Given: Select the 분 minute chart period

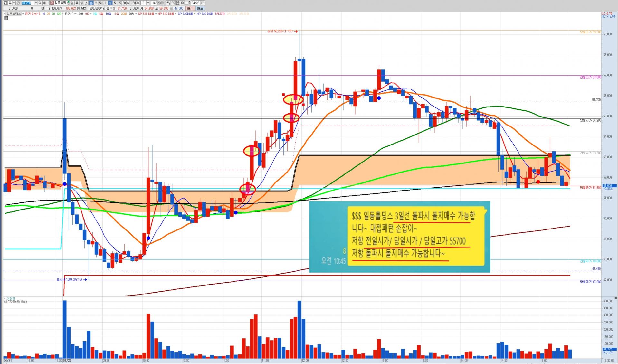Looking at the screenshot, I should coord(91,3).
